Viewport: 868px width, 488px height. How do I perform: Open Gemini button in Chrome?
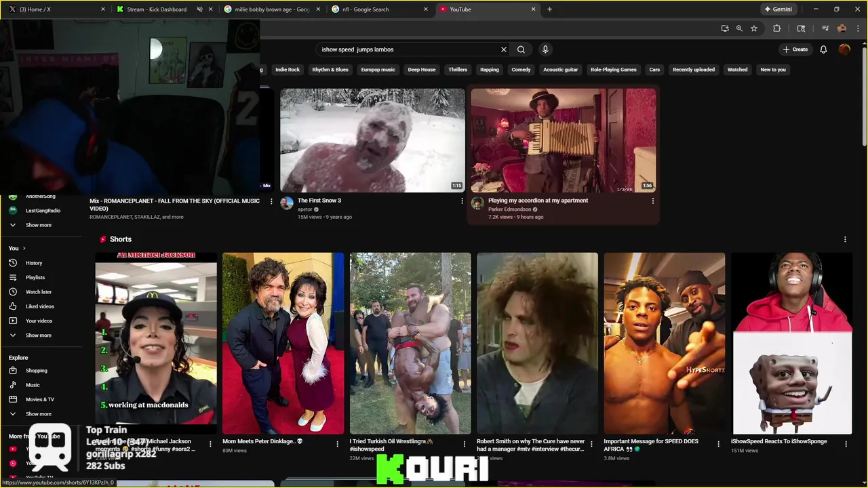pyautogui.click(x=778, y=9)
